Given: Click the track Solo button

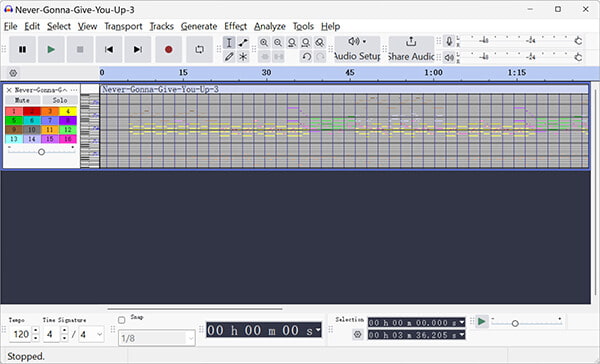Looking at the screenshot, I should click(x=60, y=100).
